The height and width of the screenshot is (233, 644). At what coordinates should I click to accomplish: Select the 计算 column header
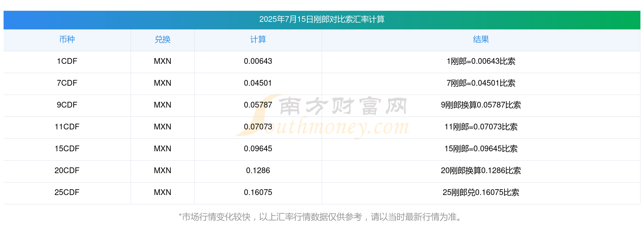click(x=258, y=39)
